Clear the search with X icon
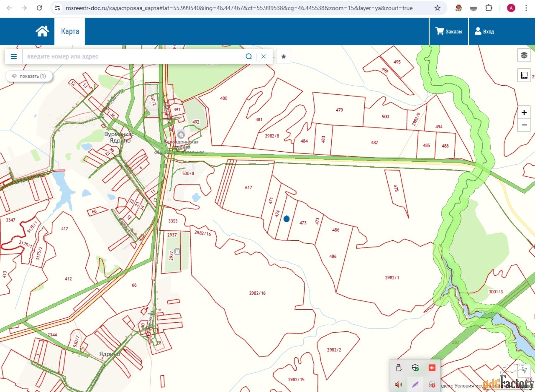 (x=264, y=56)
